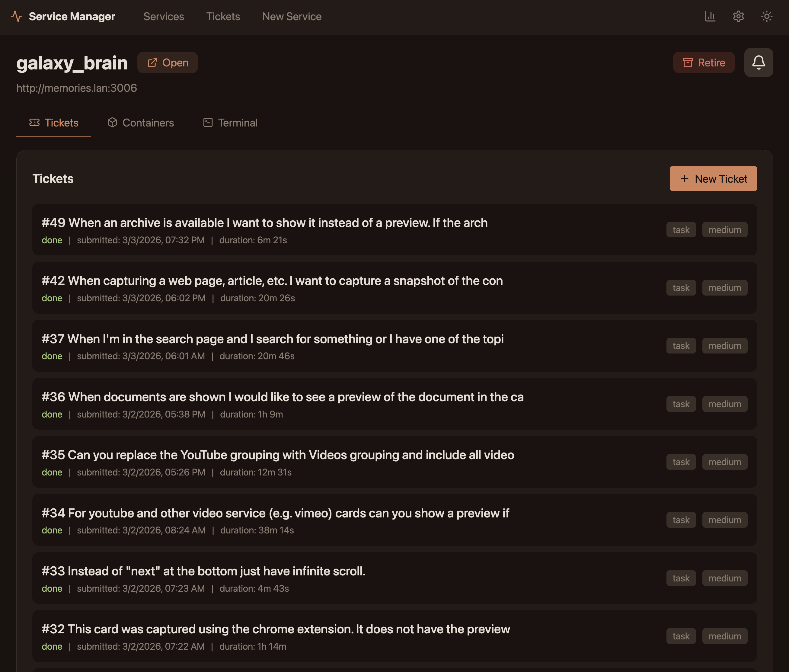The width and height of the screenshot is (789, 672).
Task: Open ticket #49 about archive preview
Action: pos(264,223)
